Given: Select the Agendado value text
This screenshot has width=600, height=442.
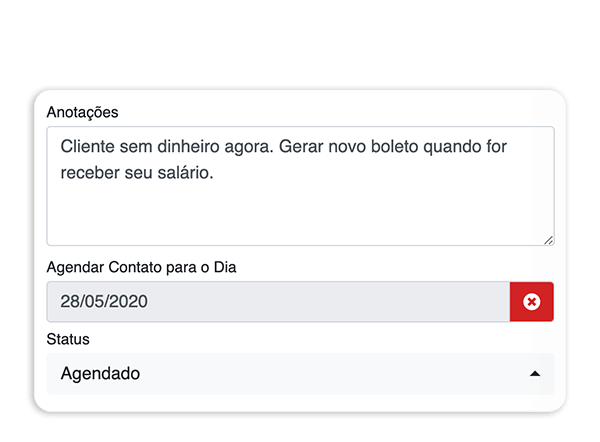Looking at the screenshot, I should click(100, 373).
